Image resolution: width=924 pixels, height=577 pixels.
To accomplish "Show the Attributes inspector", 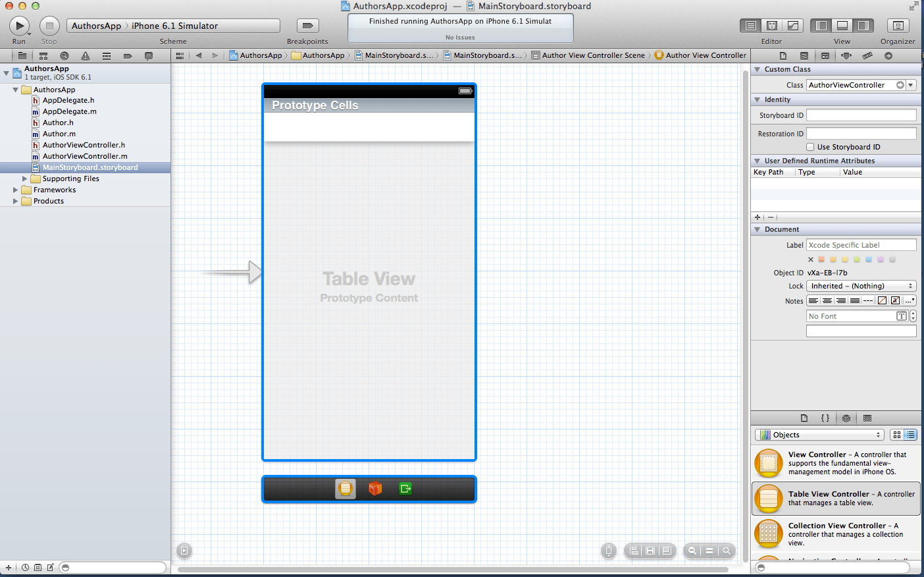I will click(846, 56).
